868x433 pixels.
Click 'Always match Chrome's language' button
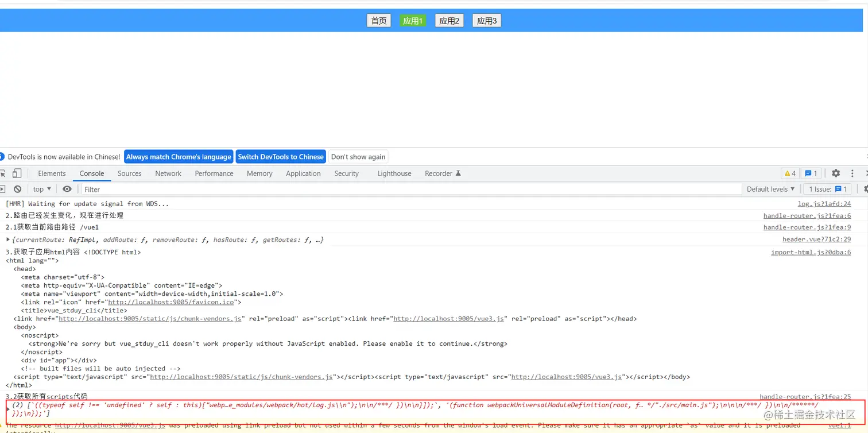pyautogui.click(x=179, y=157)
